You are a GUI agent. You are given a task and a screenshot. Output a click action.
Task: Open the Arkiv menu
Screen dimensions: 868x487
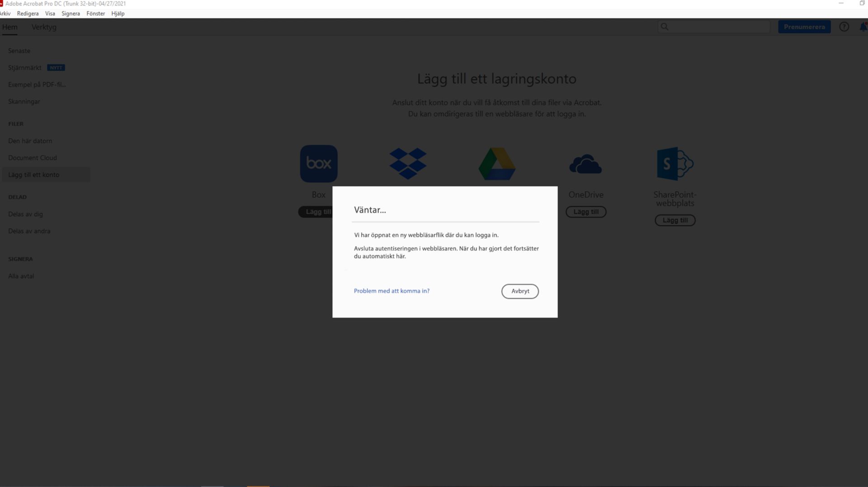click(x=5, y=14)
